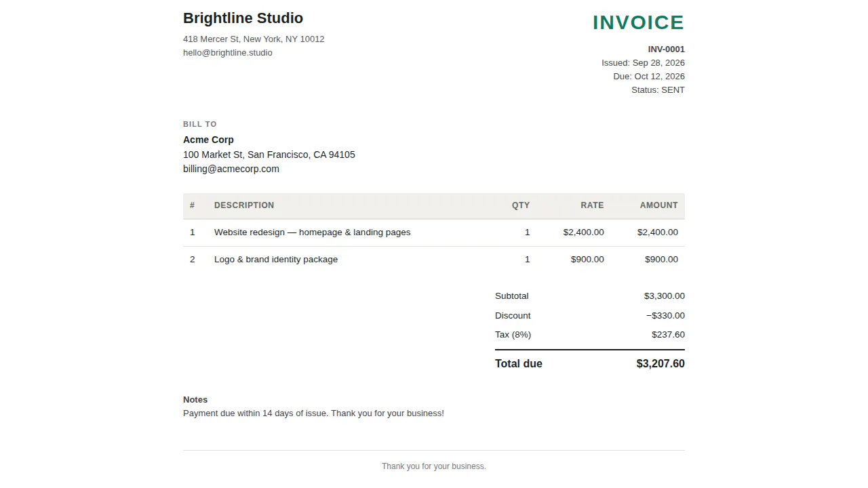Click the Tax (8%) label
Screen dimensions: 868x488
click(513, 335)
